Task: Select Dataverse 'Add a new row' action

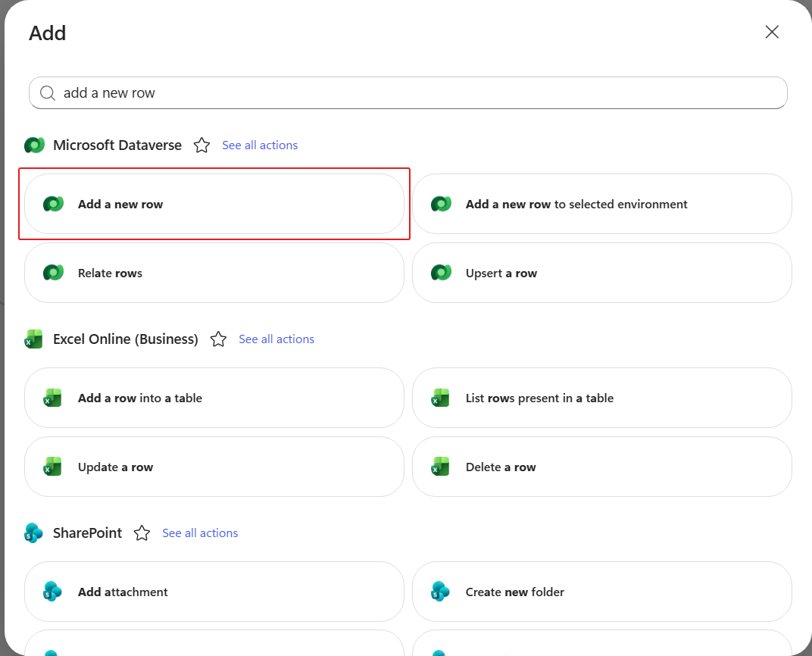Action: tap(214, 204)
